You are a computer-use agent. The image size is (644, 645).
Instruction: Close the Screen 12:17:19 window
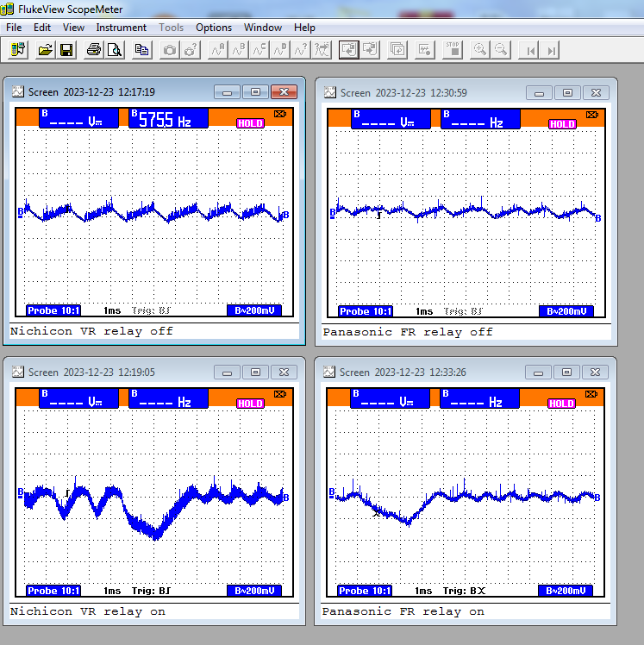(x=284, y=92)
